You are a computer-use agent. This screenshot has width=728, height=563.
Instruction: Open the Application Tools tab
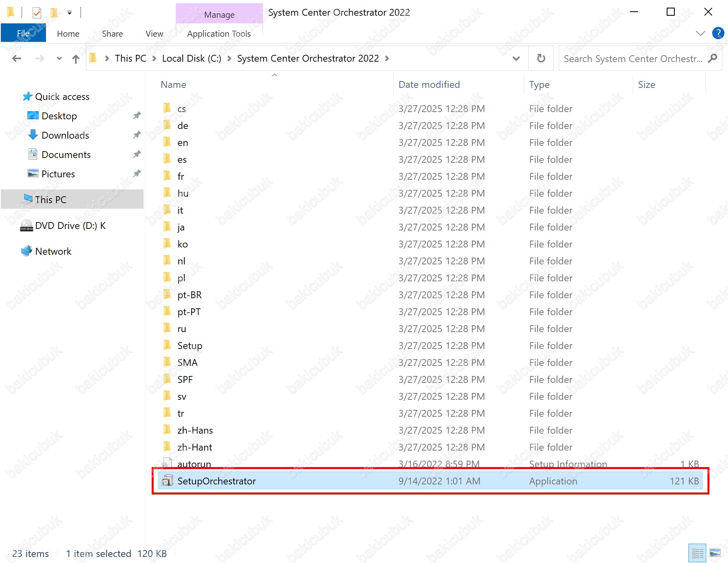coord(219,33)
